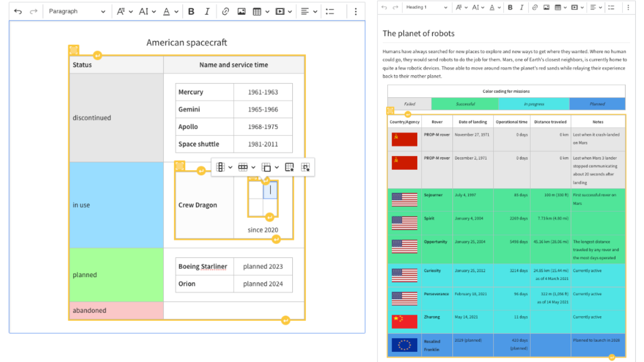
Task: Toggle bulleted list in left editor
Action: click(x=330, y=11)
